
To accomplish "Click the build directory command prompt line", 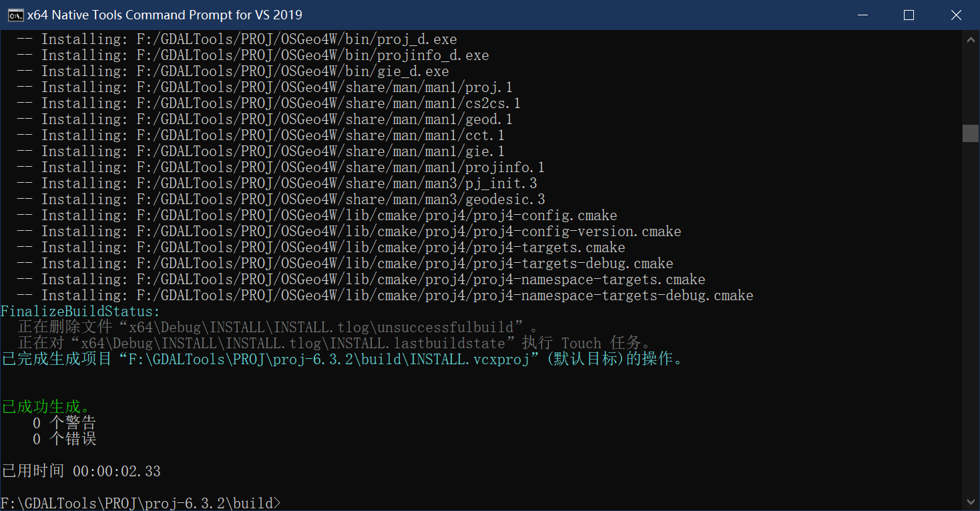I will pos(141,503).
